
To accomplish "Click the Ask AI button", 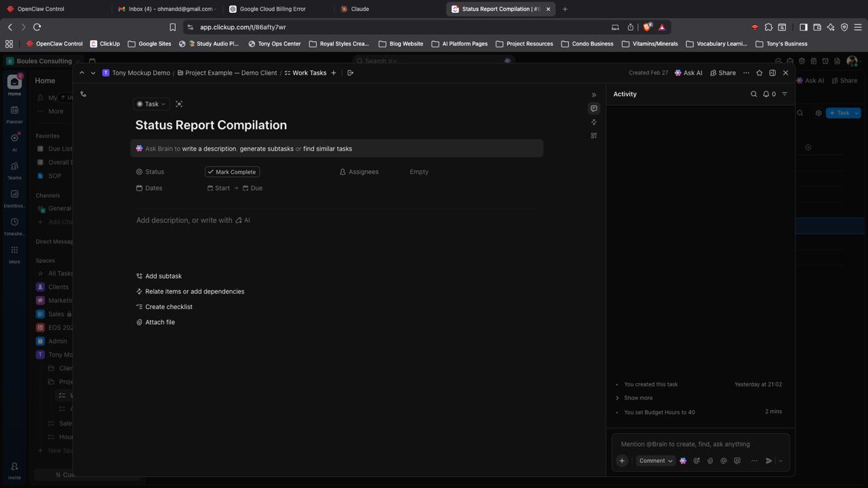I will point(688,73).
